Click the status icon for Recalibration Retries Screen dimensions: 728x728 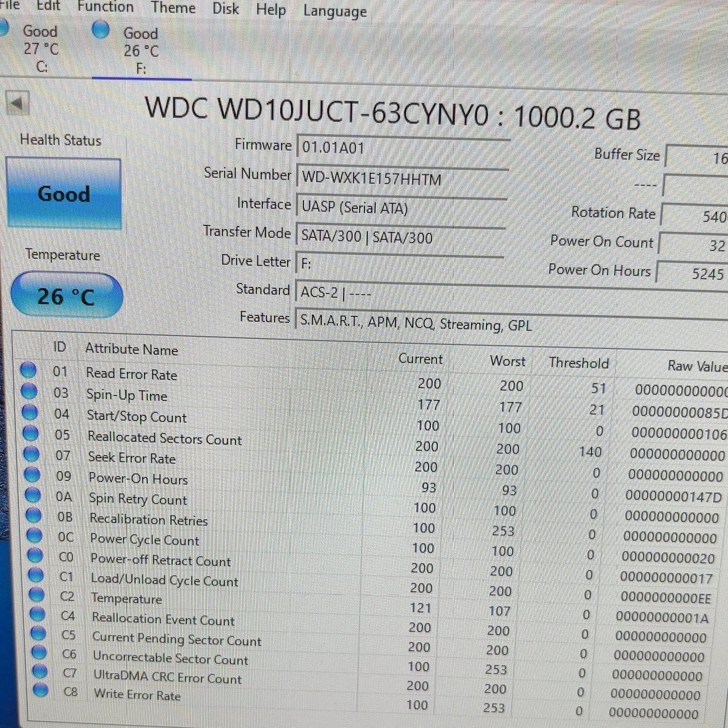click(x=34, y=515)
